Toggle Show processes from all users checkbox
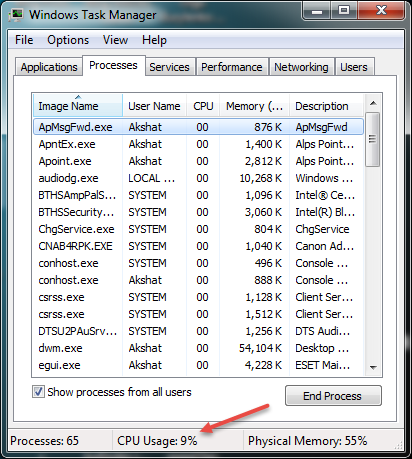Viewport: 412px width, 459px height. point(38,392)
